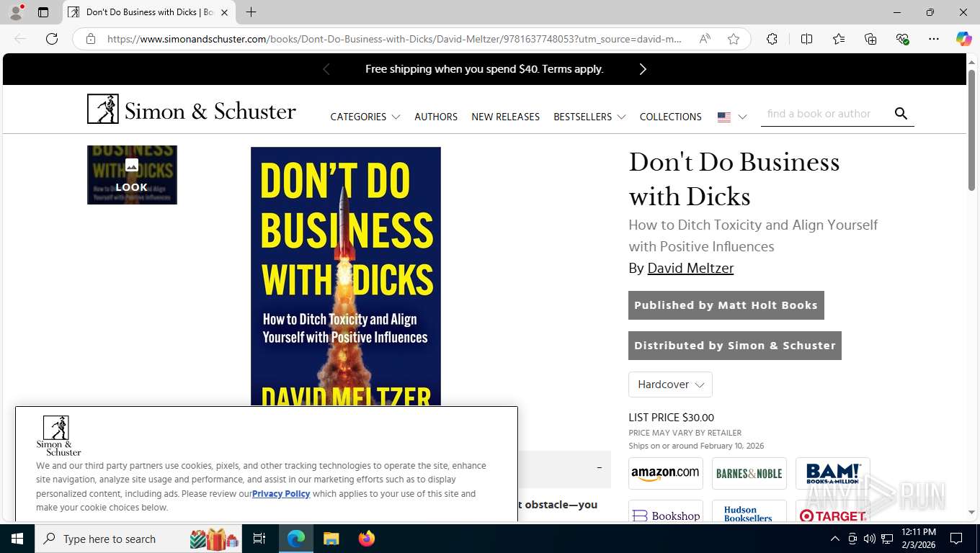Viewport: 980px width, 553px height.
Task: Open the Authors page
Action: coord(436,117)
